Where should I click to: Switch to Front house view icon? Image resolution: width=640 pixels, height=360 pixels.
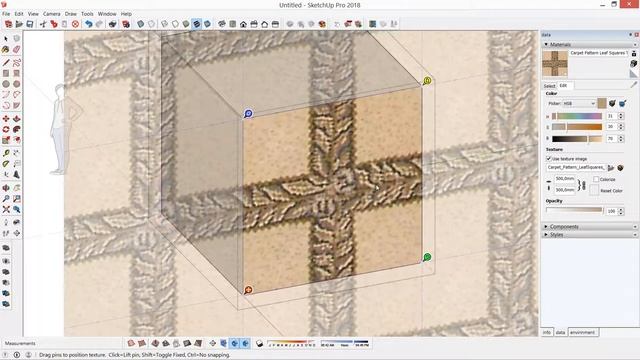tap(243, 24)
